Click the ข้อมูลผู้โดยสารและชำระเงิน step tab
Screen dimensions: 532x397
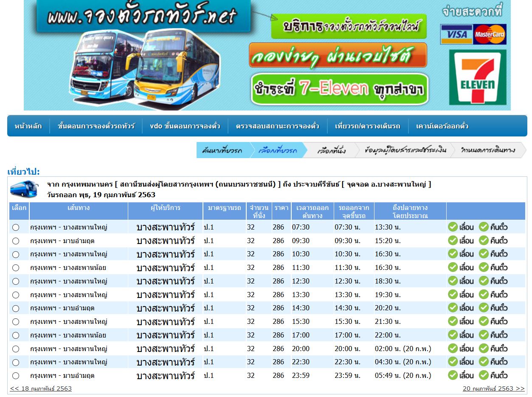click(x=405, y=150)
